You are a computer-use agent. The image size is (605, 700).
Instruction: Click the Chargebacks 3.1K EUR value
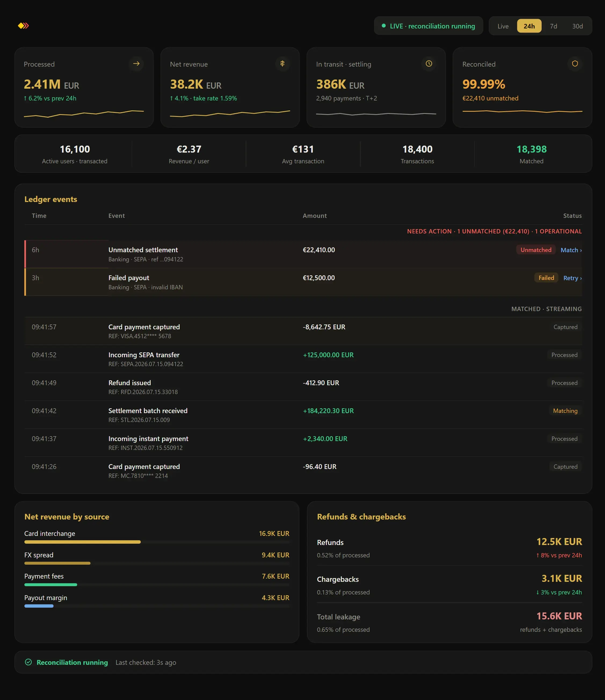[562, 578]
